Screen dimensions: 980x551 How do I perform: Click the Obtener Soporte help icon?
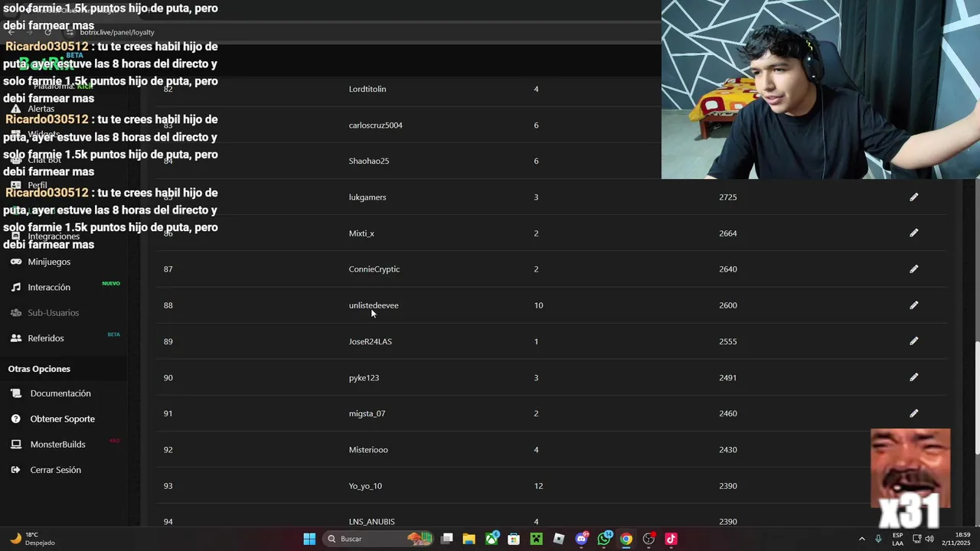pos(15,419)
